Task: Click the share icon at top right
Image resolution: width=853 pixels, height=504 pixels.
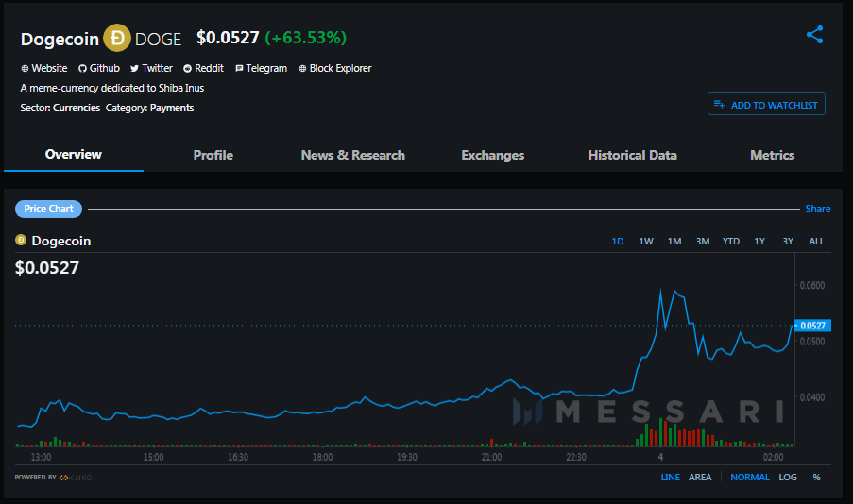Action: pos(814,35)
